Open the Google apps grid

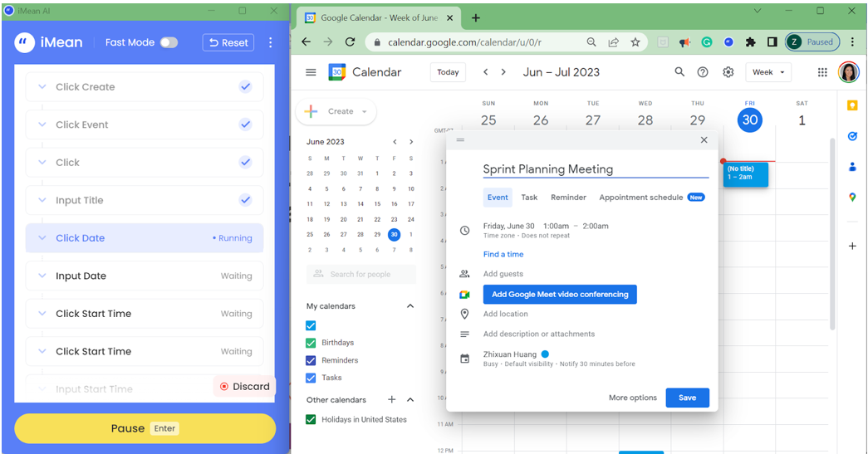click(x=822, y=72)
